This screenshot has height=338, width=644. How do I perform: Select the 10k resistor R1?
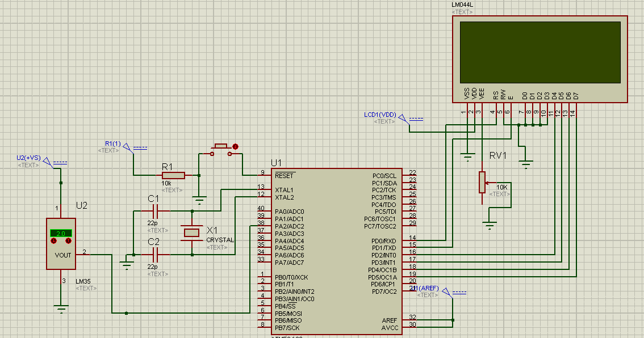(173, 175)
